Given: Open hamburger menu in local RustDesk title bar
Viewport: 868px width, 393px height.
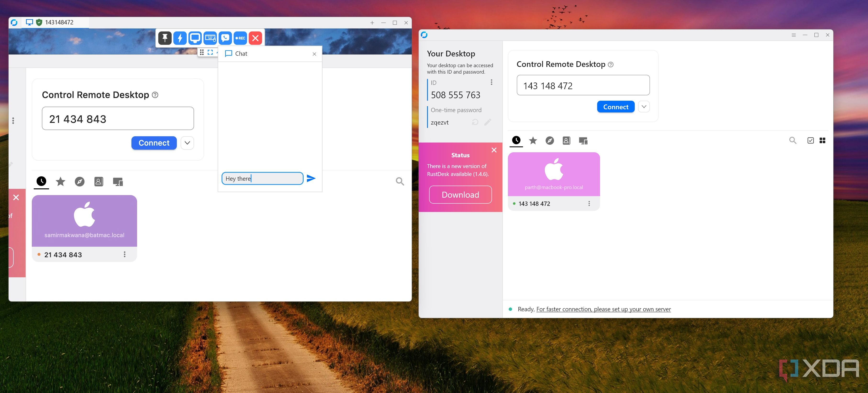Looking at the screenshot, I should click(x=794, y=35).
